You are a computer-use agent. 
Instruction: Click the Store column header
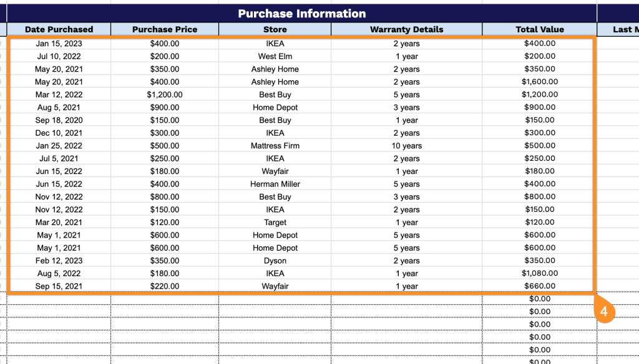275,29
